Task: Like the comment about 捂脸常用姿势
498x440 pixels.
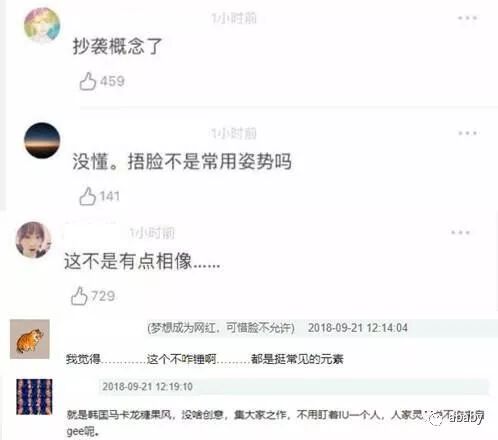Action: pos(87,196)
